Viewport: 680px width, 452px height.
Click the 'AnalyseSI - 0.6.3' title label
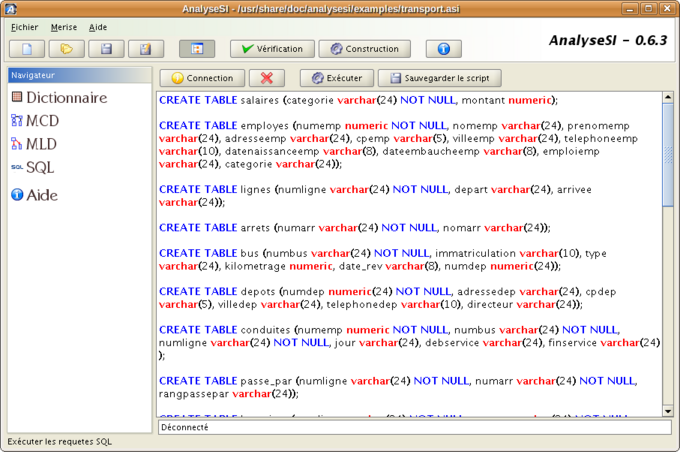(x=608, y=40)
